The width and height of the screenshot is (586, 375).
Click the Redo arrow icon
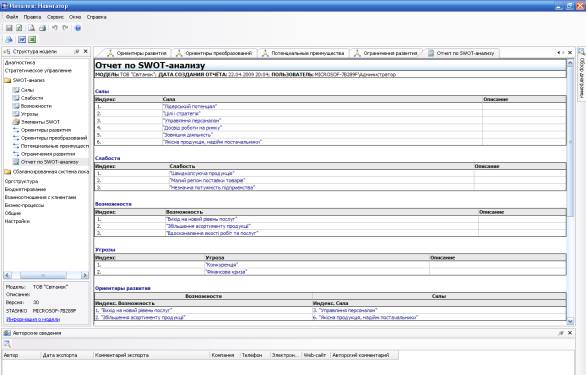point(65,28)
